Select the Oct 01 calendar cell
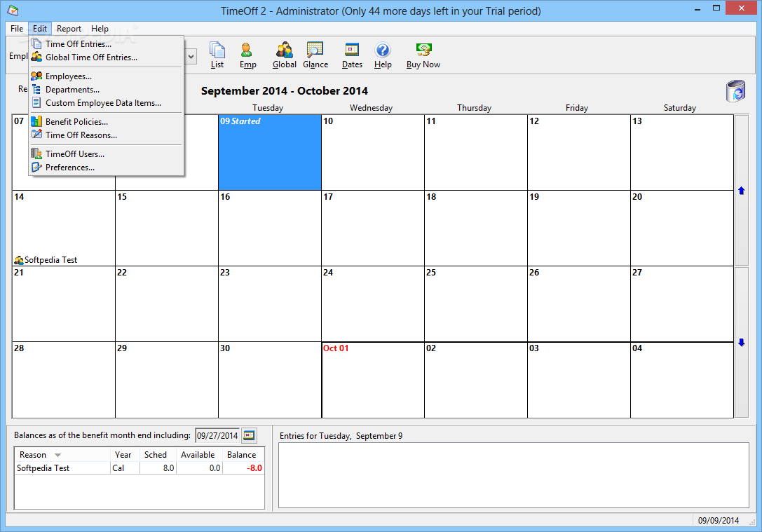 pyautogui.click(x=373, y=379)
